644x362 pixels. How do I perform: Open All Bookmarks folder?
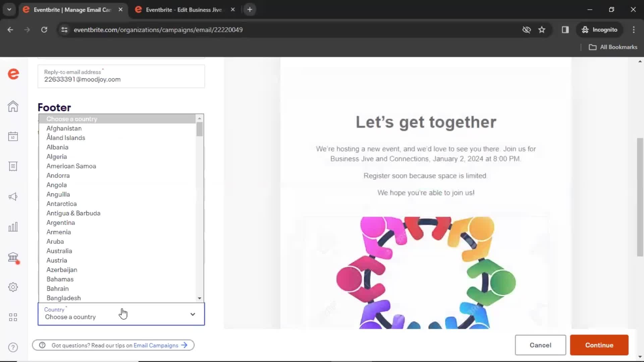(613, 47)
